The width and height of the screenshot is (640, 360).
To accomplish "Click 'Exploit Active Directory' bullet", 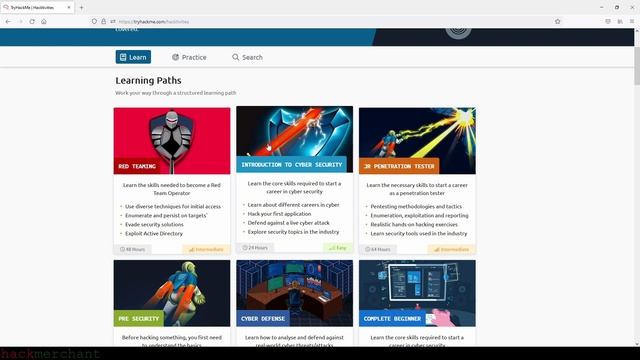I will point(154,233).
